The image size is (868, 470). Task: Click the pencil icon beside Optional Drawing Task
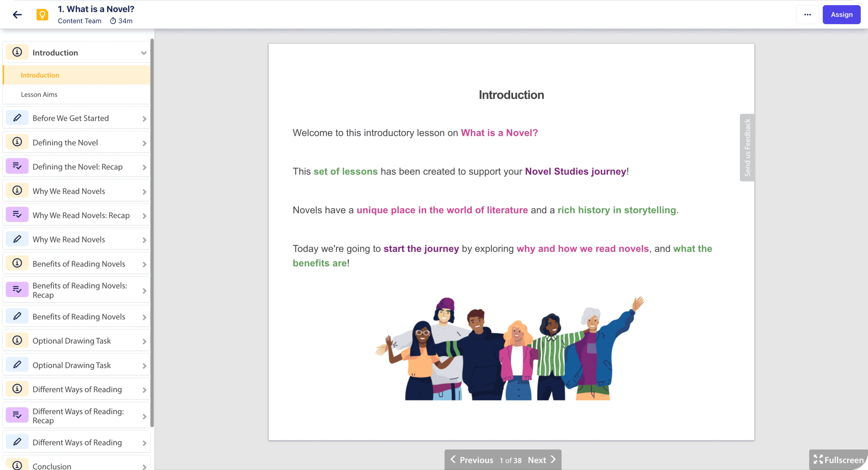(17, 365)
